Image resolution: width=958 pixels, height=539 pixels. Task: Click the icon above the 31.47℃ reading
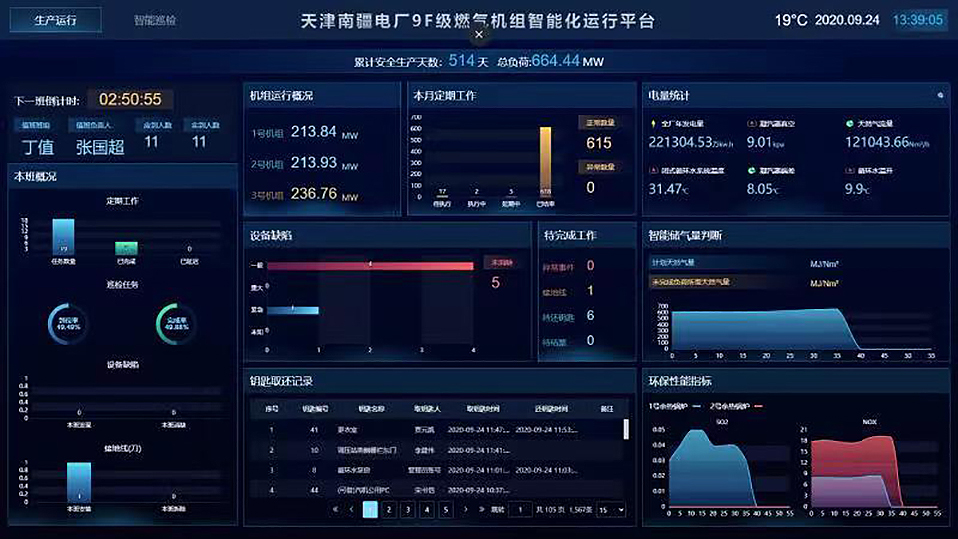tap(654, 170)
